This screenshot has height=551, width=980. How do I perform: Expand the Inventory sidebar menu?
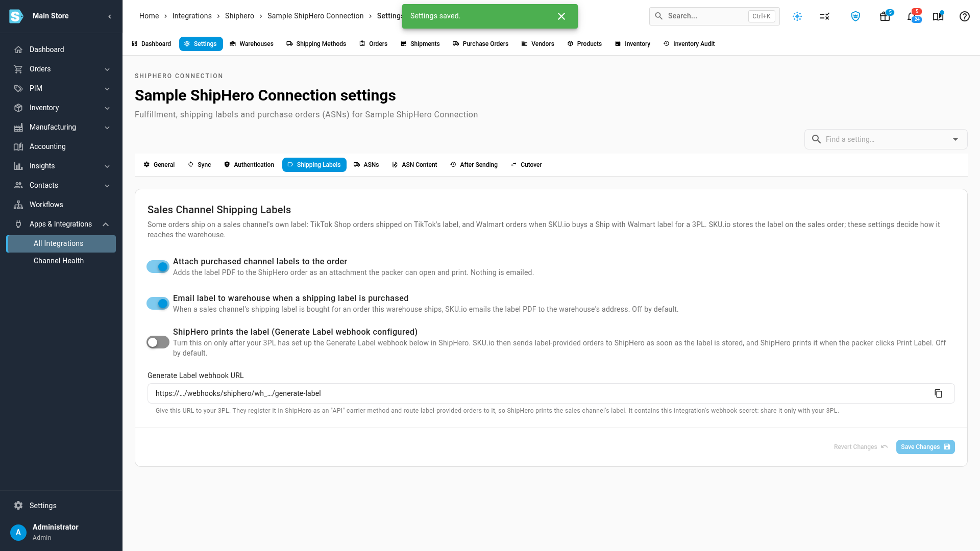point(61,108)
